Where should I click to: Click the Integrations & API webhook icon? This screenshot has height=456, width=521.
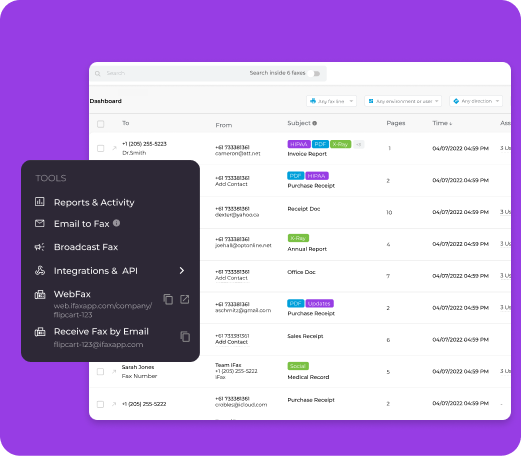click(40, 270)
